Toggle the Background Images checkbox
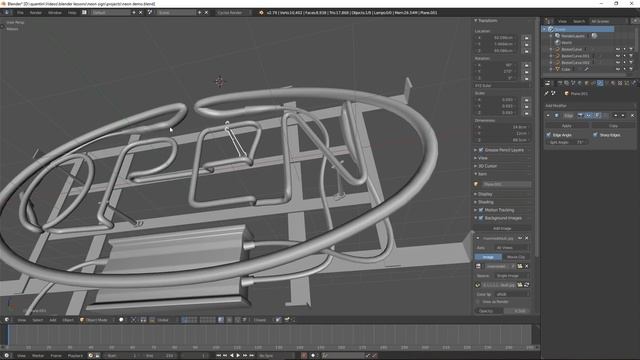This screenshot has height=360, width=640. (x=481, y=218)
